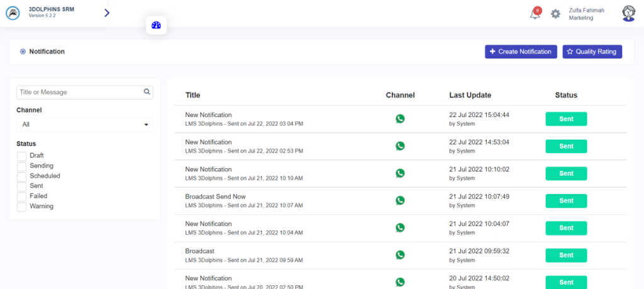Click the Sent badge for 21 Jul 10:10:02

pyautogui.click(x=566, y=174)
